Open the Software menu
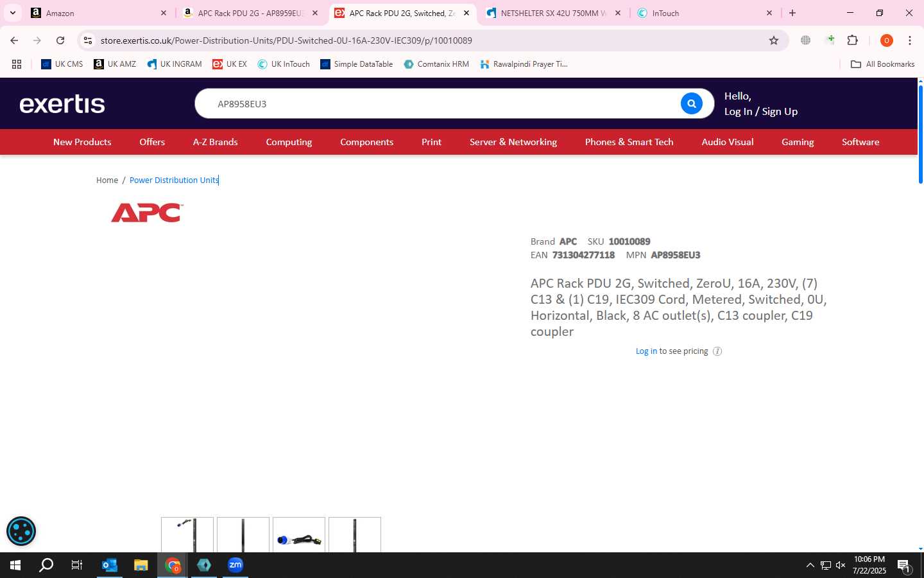 pyautogui.click(x=860, y=142)
